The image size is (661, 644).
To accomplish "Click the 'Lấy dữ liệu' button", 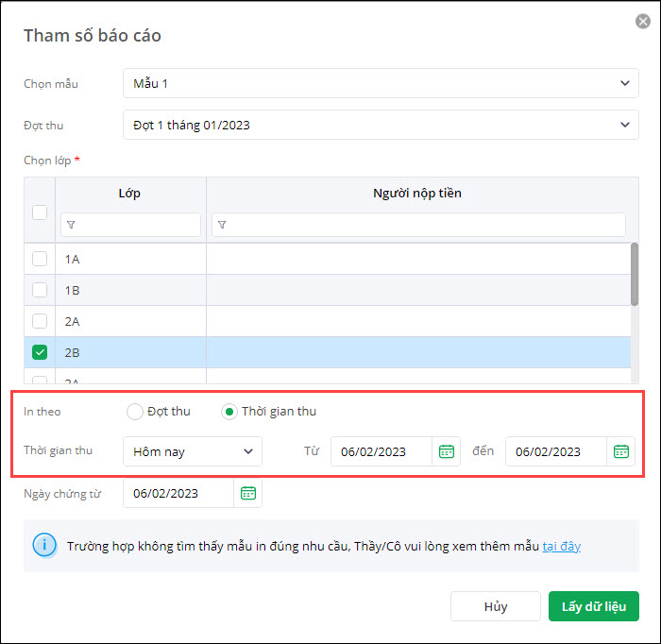I will point(593,606).
